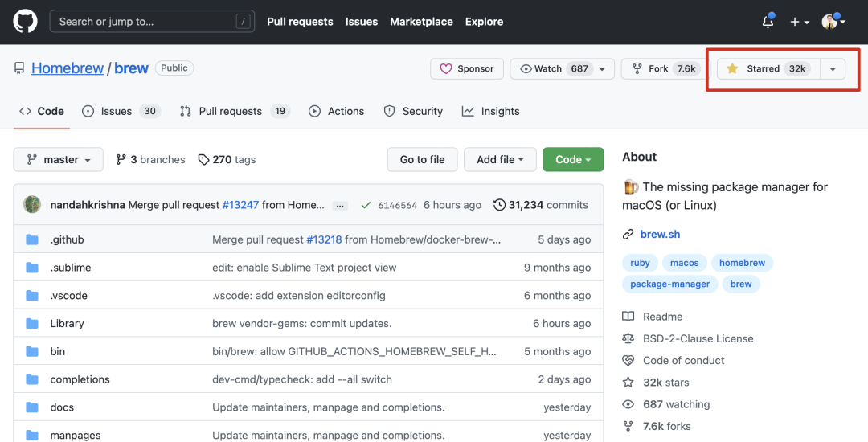The image size is (868, 442).
Task: Open the brew repository link
Action: click(x=131, y=68)
